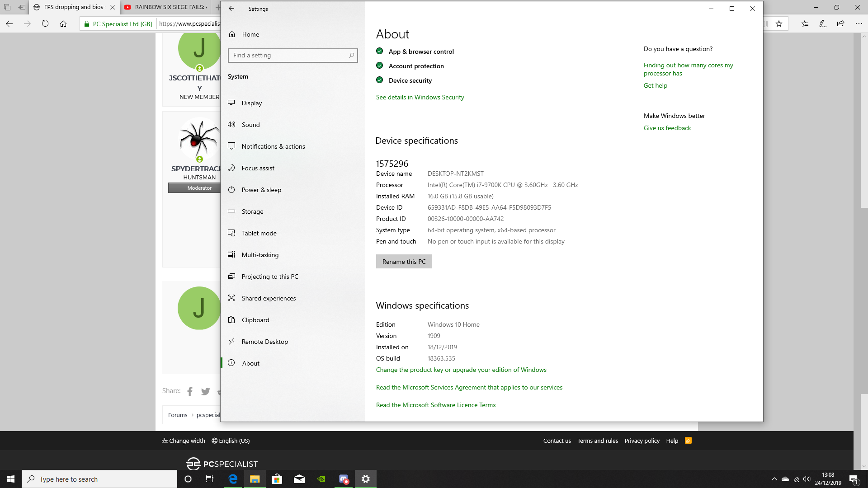This screenshot has width=868, height=488.
Task: Open Finding out how many cores link
Action: pyautogui.click(x=688, y=69)
